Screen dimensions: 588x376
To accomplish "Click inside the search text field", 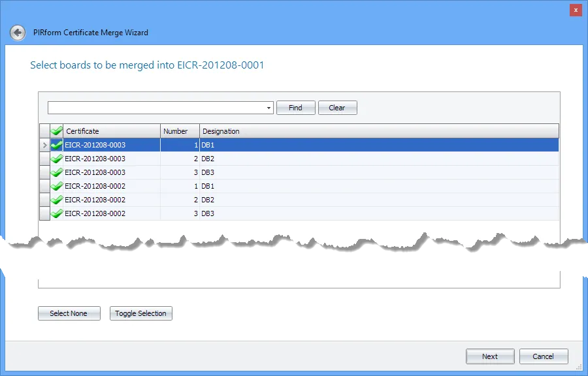I will click(157, 107).
